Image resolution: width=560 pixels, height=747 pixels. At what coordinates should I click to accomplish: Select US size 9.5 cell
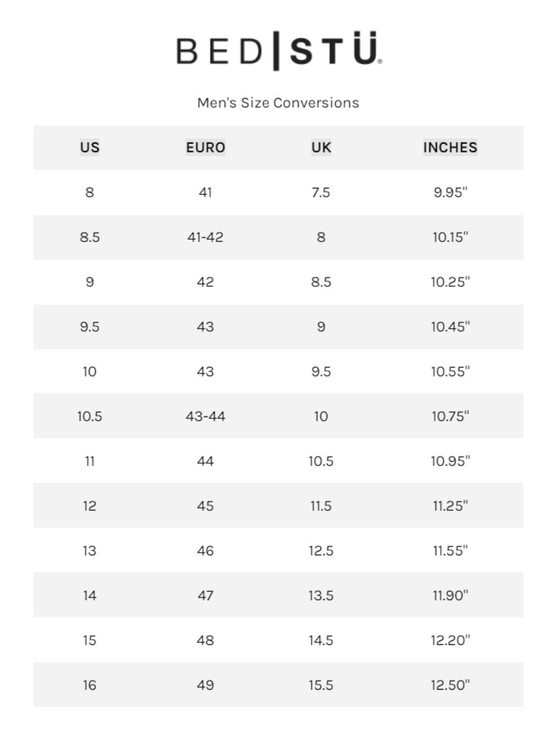[x=90, y=327]
